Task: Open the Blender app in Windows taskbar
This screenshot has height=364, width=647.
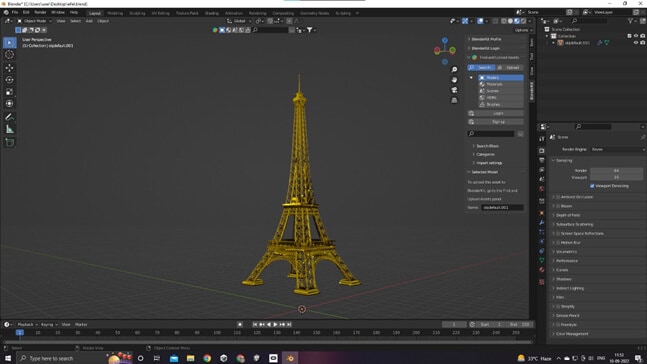Action: click(290, 358)
